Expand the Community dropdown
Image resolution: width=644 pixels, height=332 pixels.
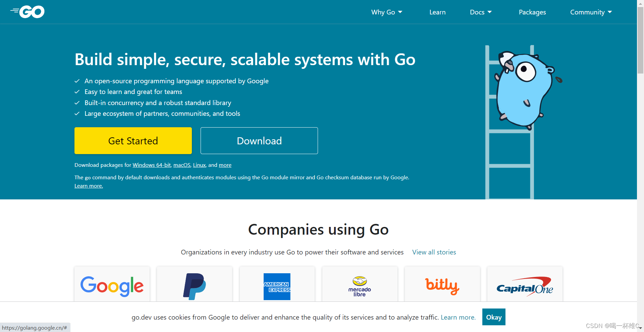[x=591, y=12]
